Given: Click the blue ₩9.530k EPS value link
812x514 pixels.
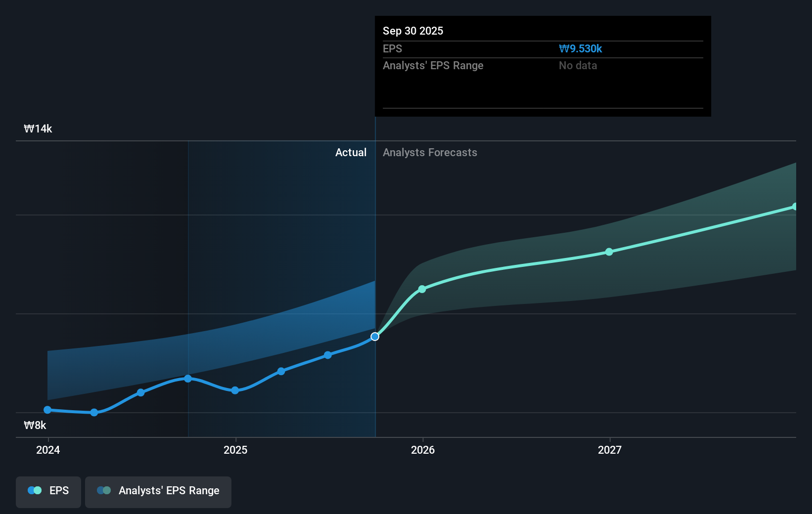Looking at the screenshot, I should 581,49.
